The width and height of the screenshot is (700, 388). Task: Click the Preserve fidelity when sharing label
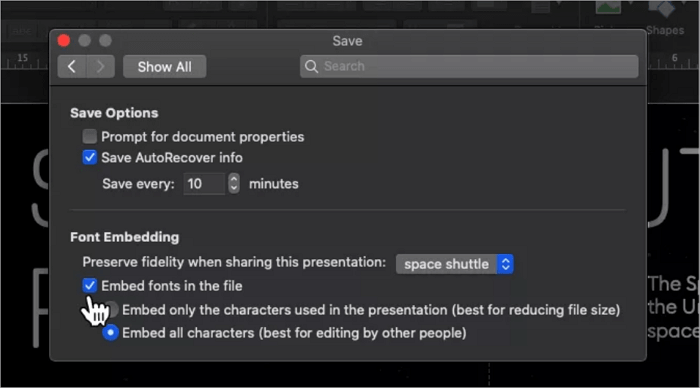[234, 262]
